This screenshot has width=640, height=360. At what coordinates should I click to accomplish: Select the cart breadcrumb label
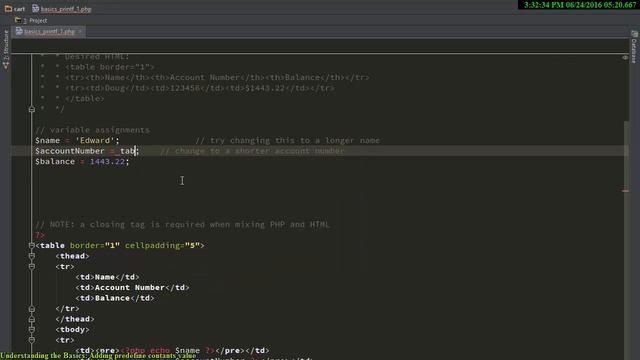19,9
